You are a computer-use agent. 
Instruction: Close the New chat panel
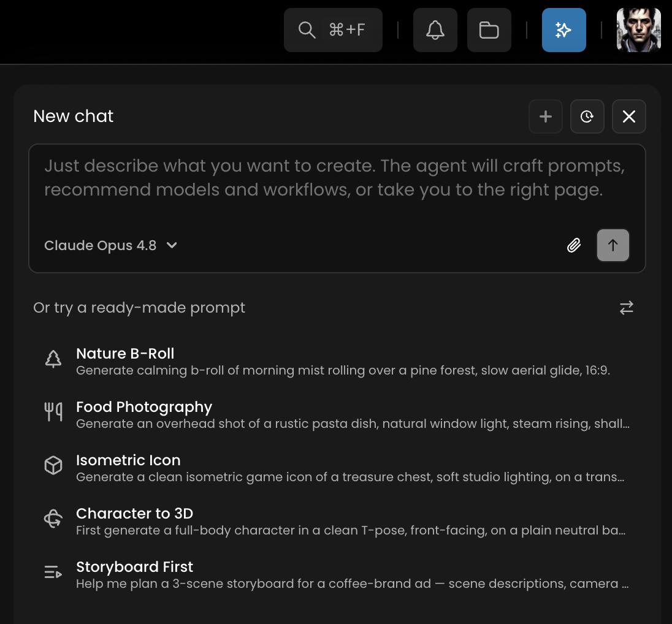tap(628, 116)
